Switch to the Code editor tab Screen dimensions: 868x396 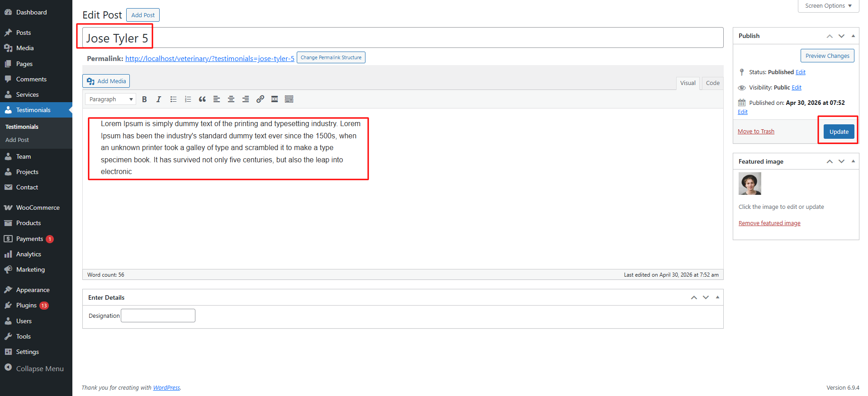pyautogui.click(x=712, y=83)
